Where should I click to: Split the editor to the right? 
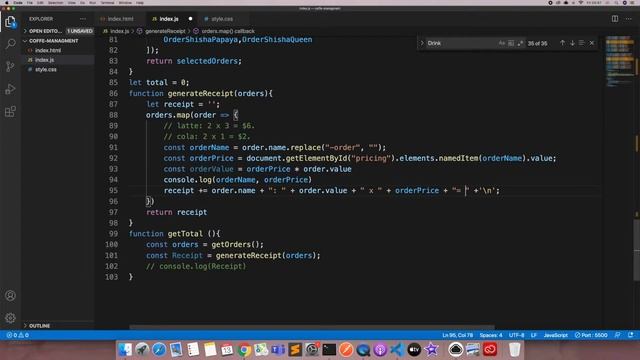615,19
